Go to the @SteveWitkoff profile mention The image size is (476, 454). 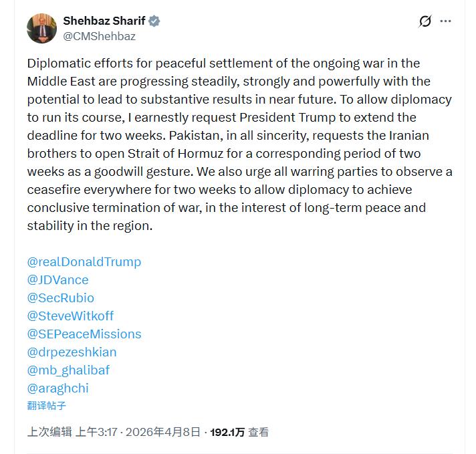click(71, 316)
